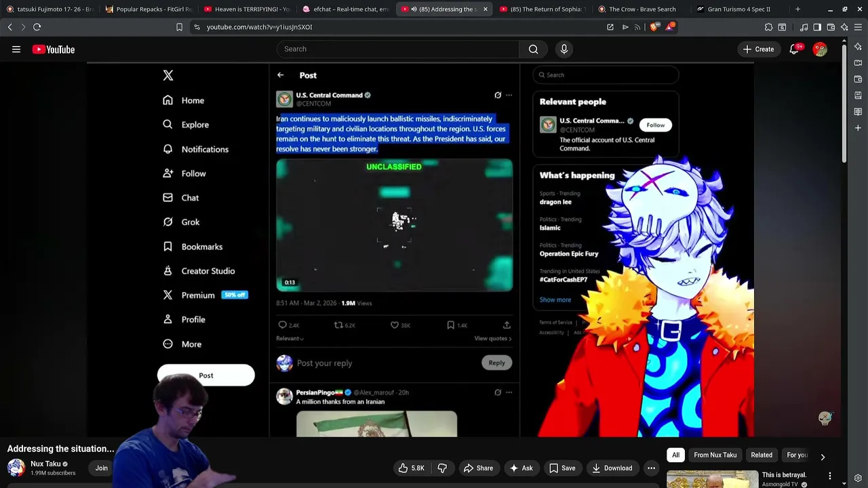Open Brave Shields lion icon

tap(654, 27)
